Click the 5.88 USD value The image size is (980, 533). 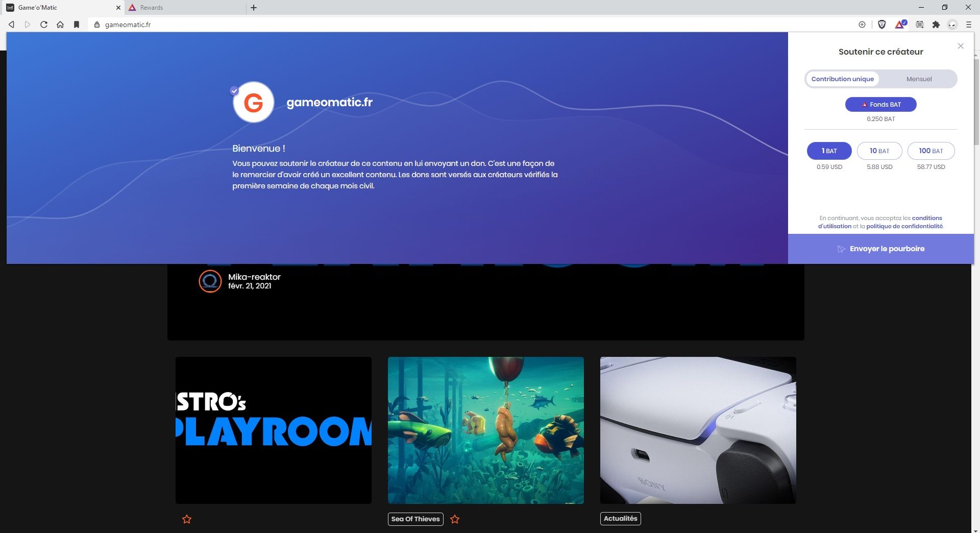coord(879,167)
